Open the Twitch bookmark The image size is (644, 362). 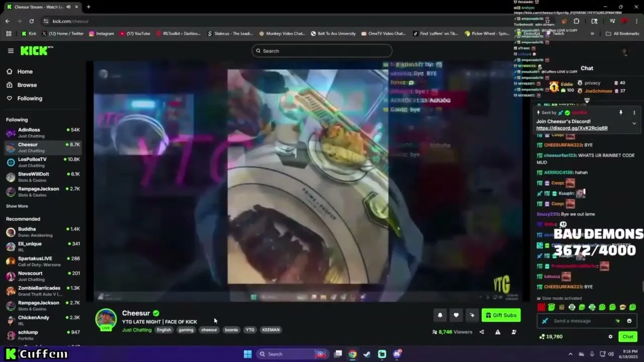pos(555,34)
